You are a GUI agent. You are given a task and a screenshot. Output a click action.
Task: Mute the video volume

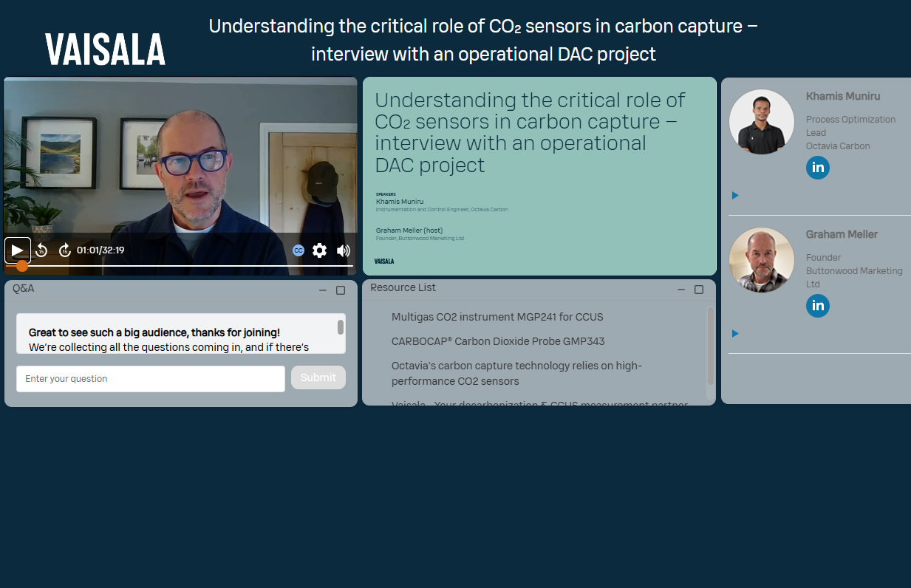click(343, 250)
